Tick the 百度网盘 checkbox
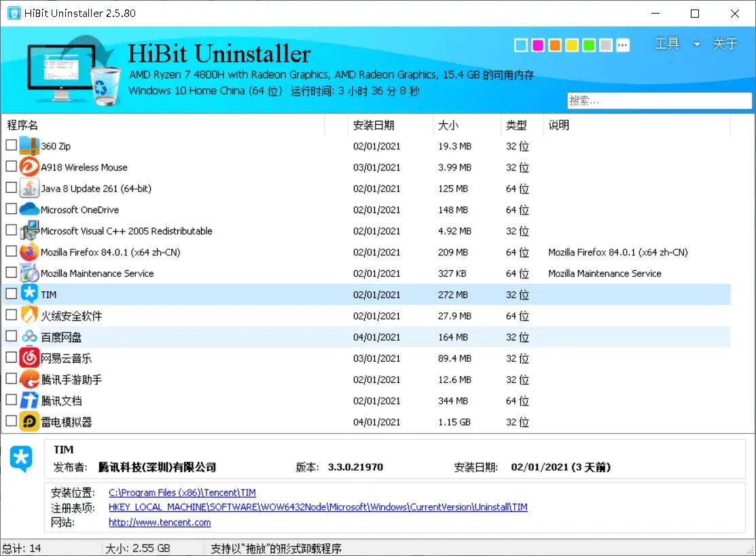 point(11,335)
